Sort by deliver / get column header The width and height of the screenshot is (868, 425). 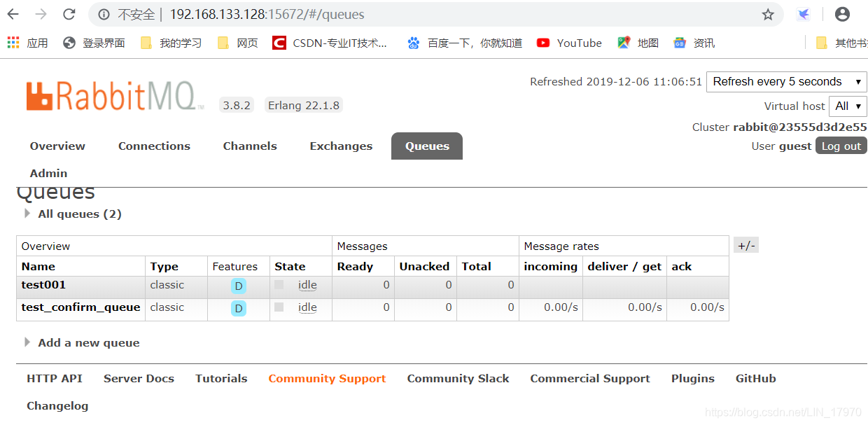[624, 267]
